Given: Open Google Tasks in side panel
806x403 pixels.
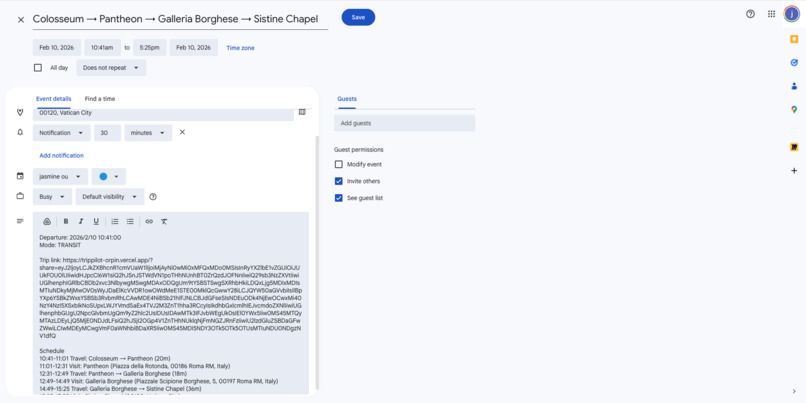Looking at the screenshot, I should [x=794, y=63].
